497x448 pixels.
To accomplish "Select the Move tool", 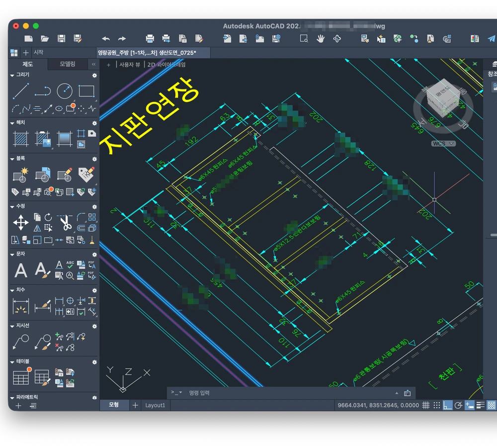I will point(21,222).
